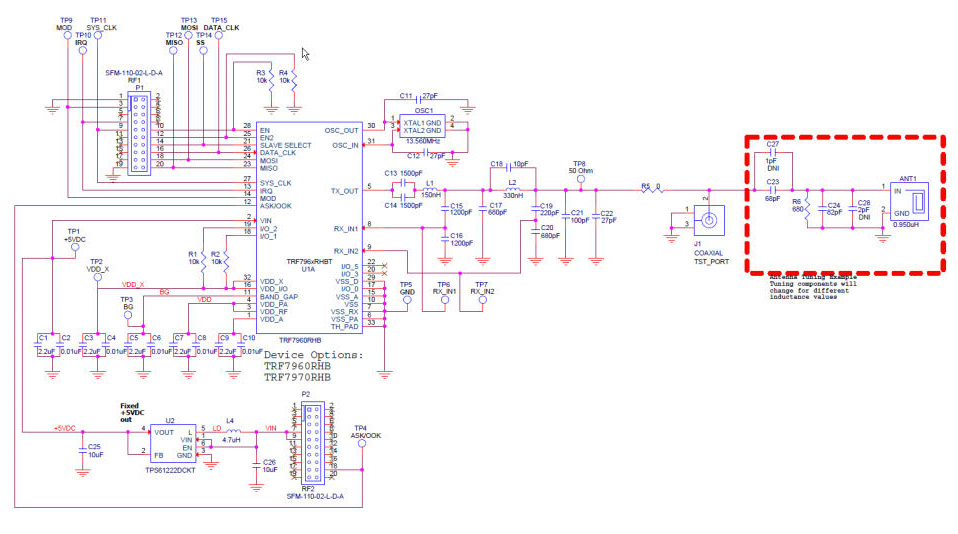Click the C25 10uF capacitor
958x534 pixels.
[x=83, y=452]
